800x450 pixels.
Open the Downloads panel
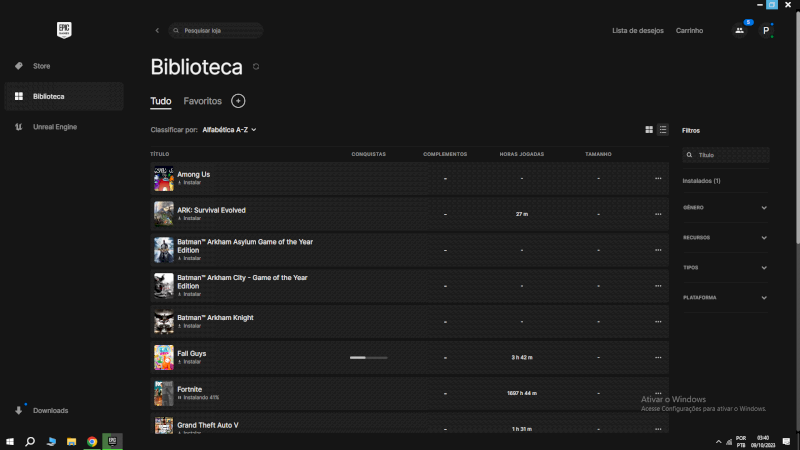tap(50, 410)
